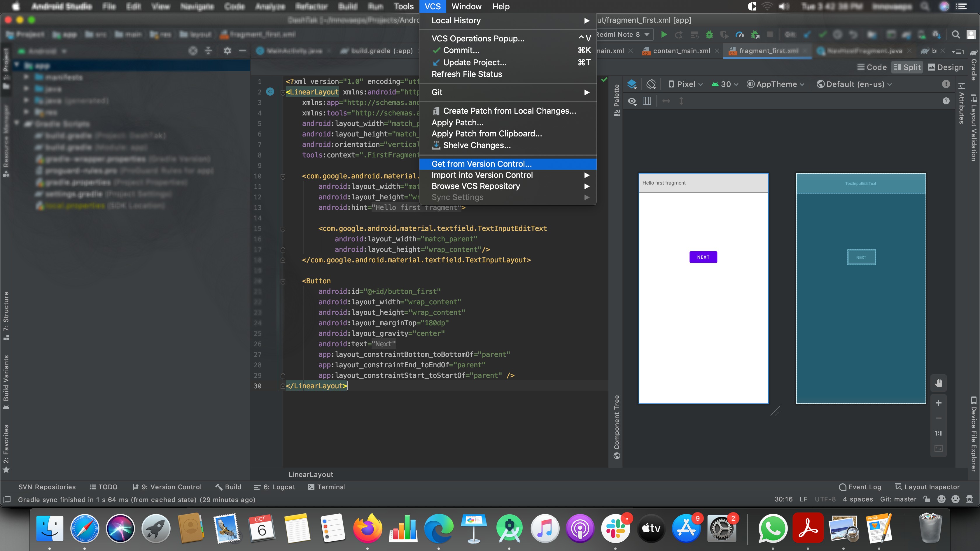This screenshot has width=980, height=551.
Task: Click Attach Debugger to Android Process icon
Action: [x=755, y=35]
